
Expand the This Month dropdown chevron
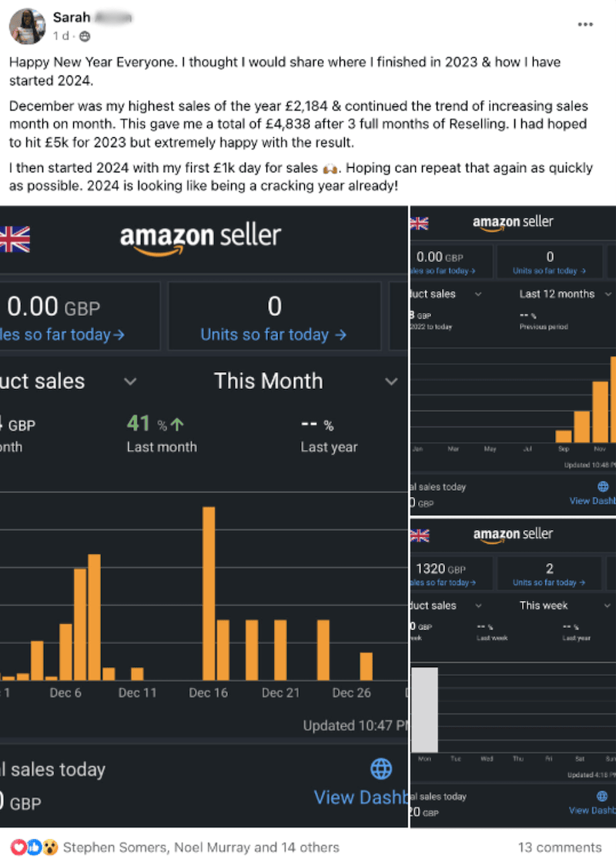(x=391, y=381)
